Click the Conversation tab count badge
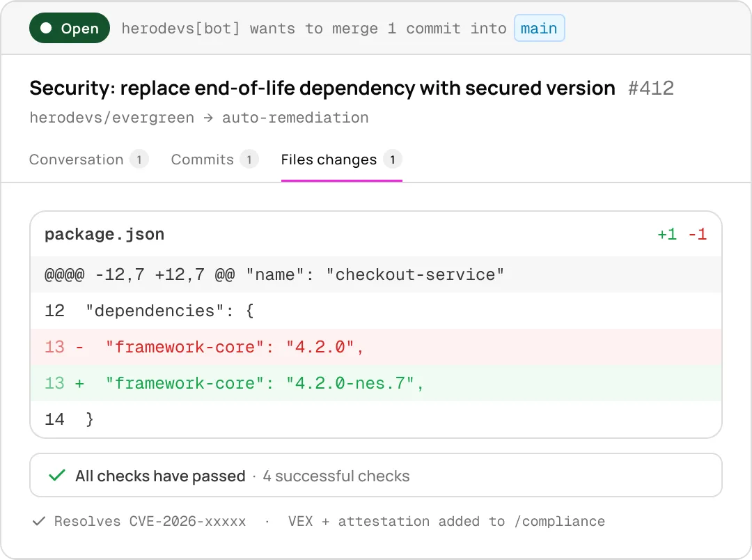752x560 pixels. [139, 160]
